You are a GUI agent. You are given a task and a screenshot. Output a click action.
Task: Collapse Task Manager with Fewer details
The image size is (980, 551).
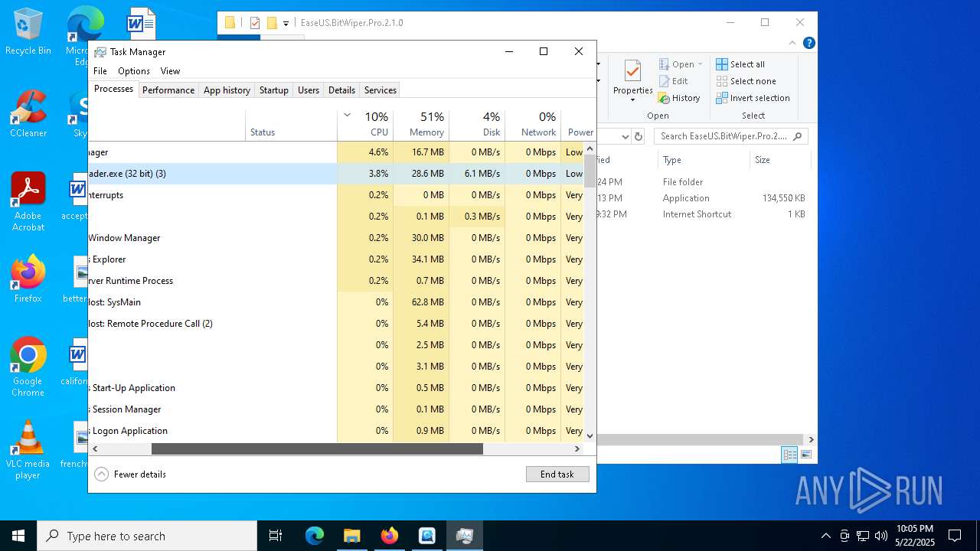130,474
